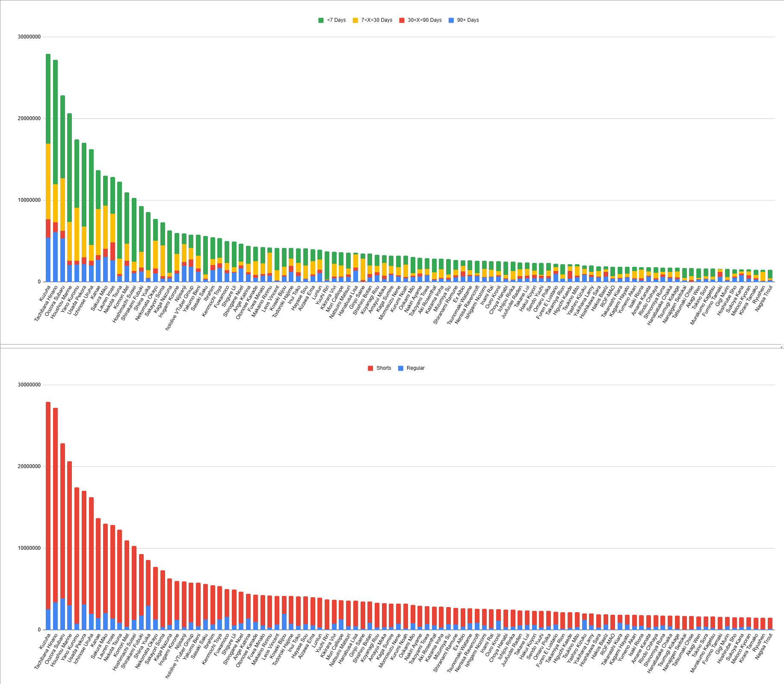
Task: Click the yellow 7<X<30 Days legend swatch
Action: tap(355, 20)
